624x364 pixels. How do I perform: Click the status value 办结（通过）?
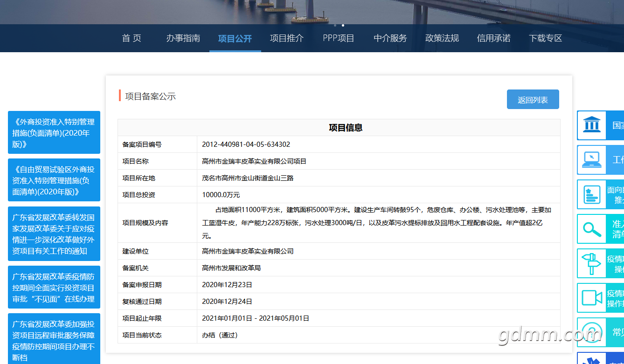point(220,335)
